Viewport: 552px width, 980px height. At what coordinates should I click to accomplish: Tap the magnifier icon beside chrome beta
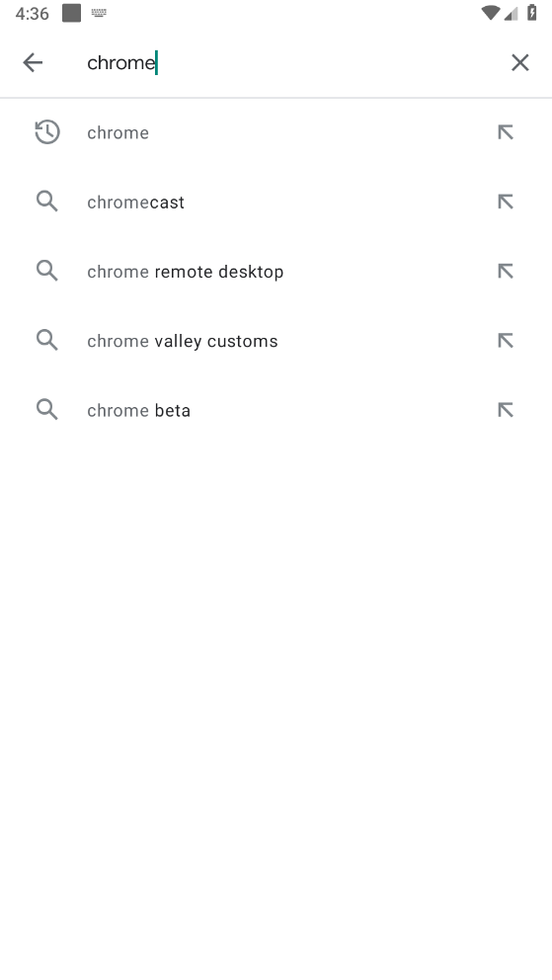(46, 409)
